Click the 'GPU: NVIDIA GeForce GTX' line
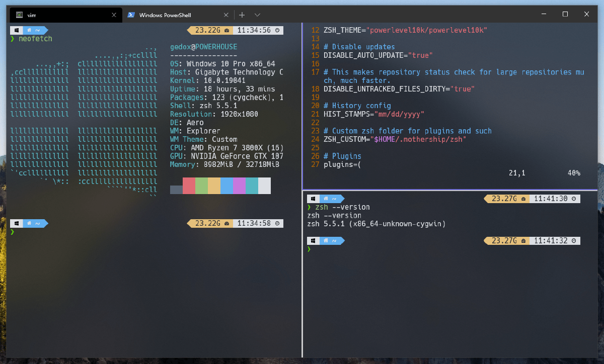Viewport: 604px width, 364px height. point(226,156)
